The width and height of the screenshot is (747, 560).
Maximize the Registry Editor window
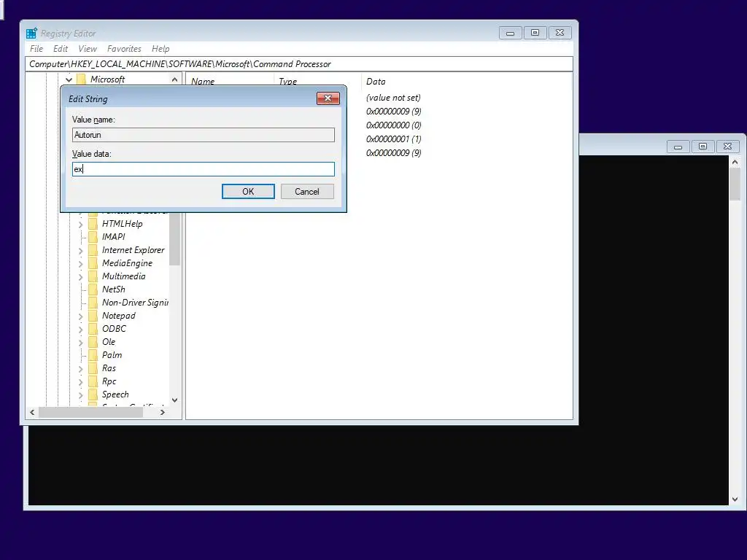coord(535,33)
